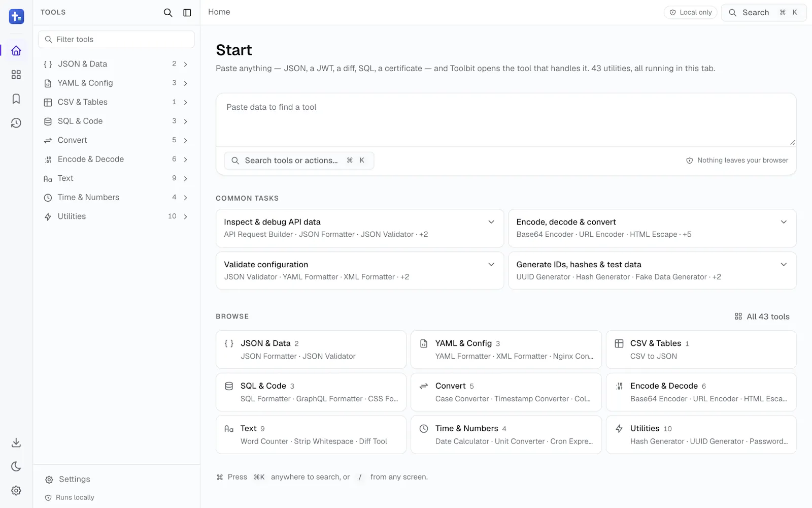Select Encode & Decode in the sidebar
The image size is (812, 508).
116,159
